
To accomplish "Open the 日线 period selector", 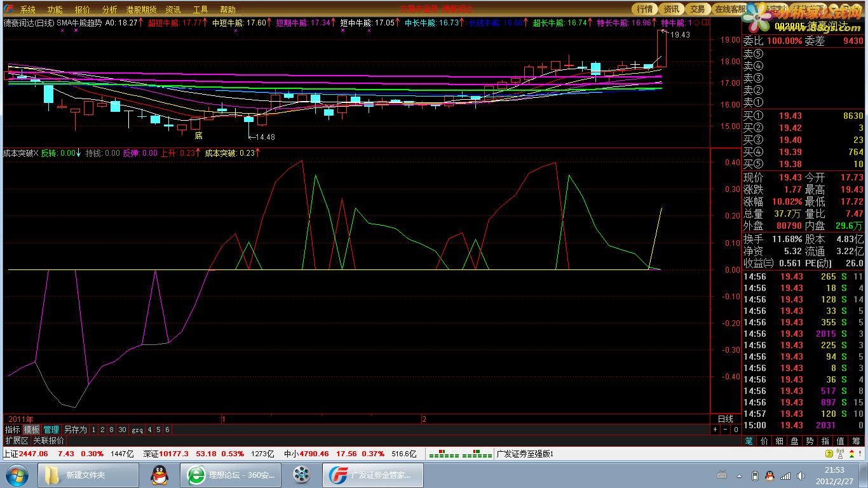I will pyautogui.click(x=726, y=419).
